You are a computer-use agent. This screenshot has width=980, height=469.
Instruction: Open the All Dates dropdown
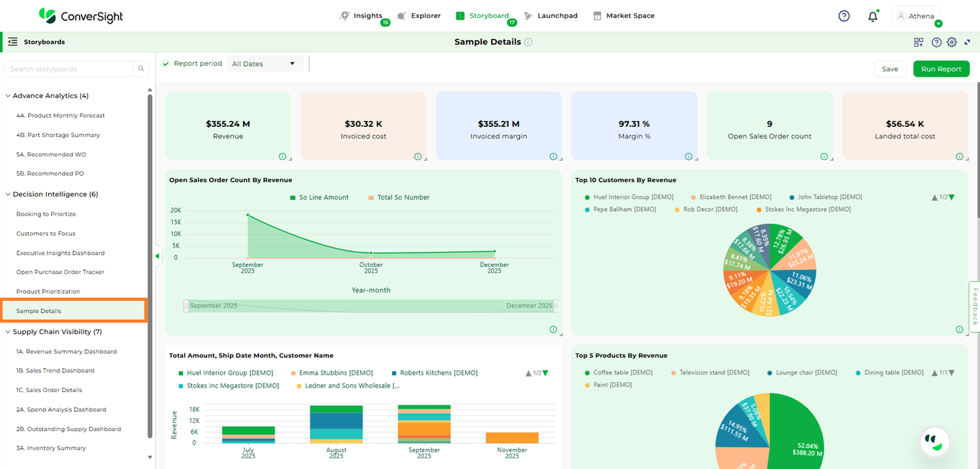[x=264, y=64]
